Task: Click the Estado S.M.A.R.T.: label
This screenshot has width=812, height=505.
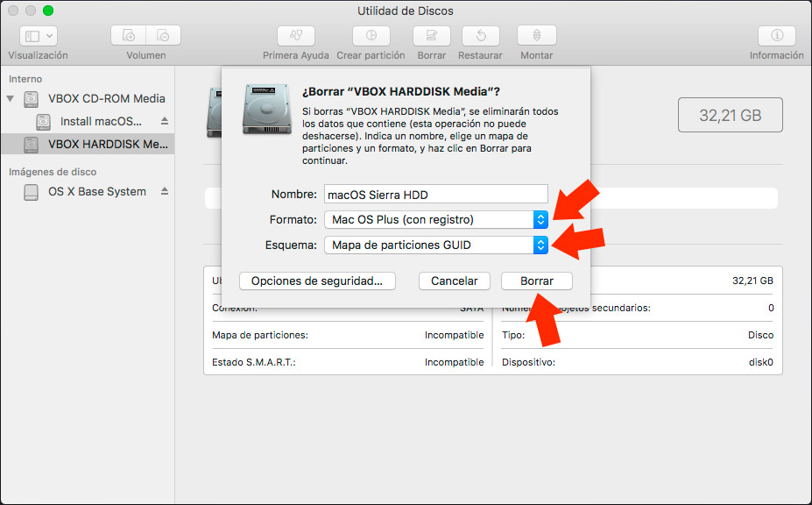Action: click(x=254, y=362)
